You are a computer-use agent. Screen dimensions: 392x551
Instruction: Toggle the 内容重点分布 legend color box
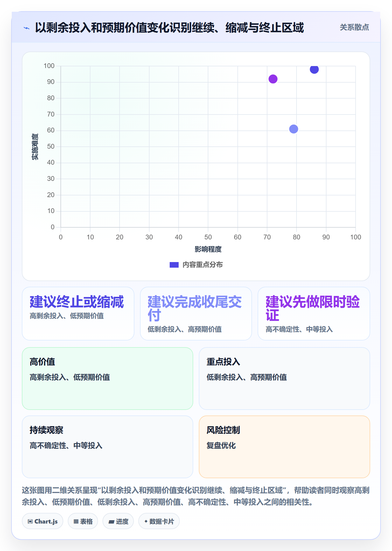coord(174,265)
